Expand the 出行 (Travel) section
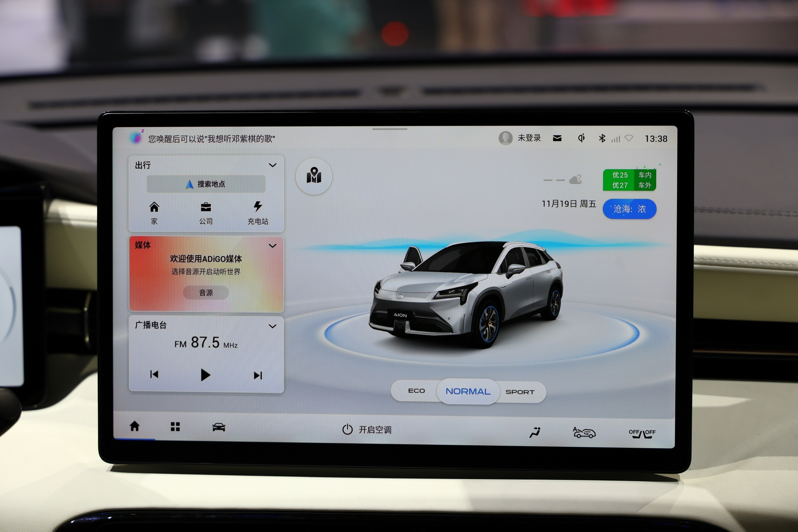The width and height of the screenshot is (798, 532). tap(272, 164)
